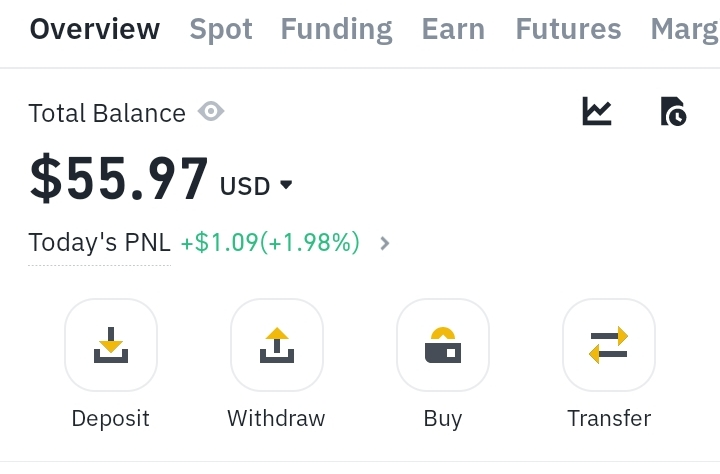Tap the Deposit icon
Image resolution: width=720 pixels, height=474 pixels.
pos(111,344)
